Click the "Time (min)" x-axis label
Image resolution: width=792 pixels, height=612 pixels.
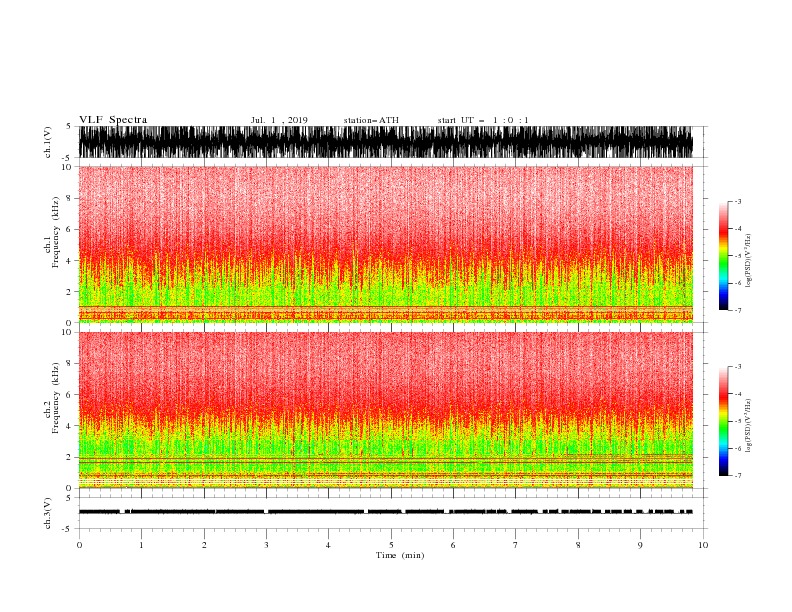tap(400, 555)
